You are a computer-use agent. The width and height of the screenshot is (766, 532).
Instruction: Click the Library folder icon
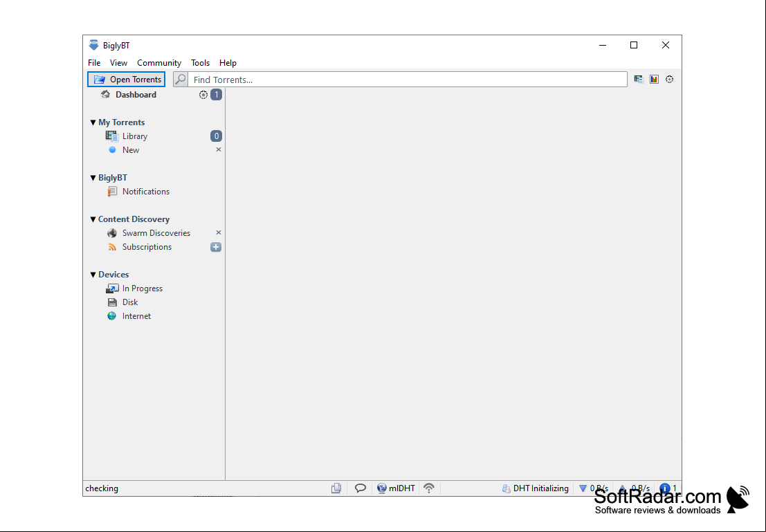[x=112, y=136]
